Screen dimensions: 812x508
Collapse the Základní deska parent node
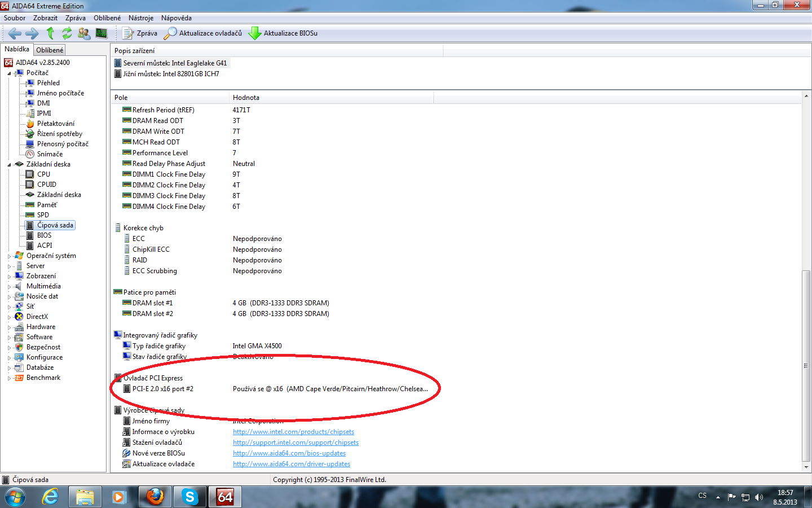pyautogui.click(x=10, y=165)
